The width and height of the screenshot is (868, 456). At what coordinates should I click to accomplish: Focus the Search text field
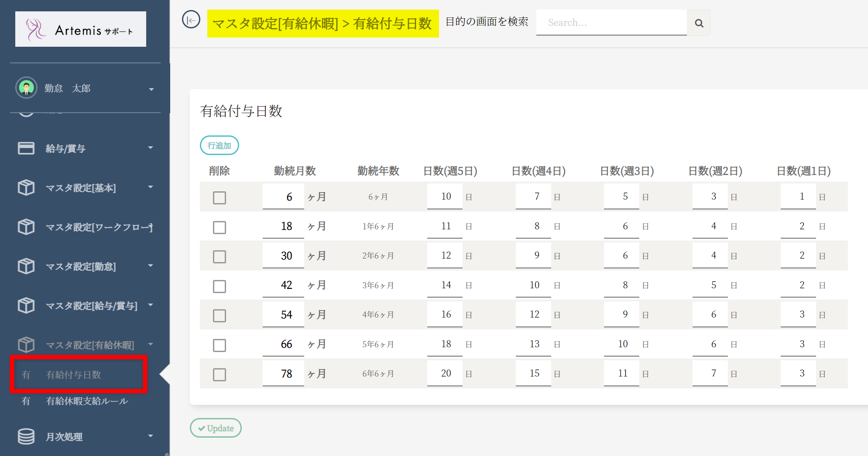pyautogui.click(x=611, y=23)
